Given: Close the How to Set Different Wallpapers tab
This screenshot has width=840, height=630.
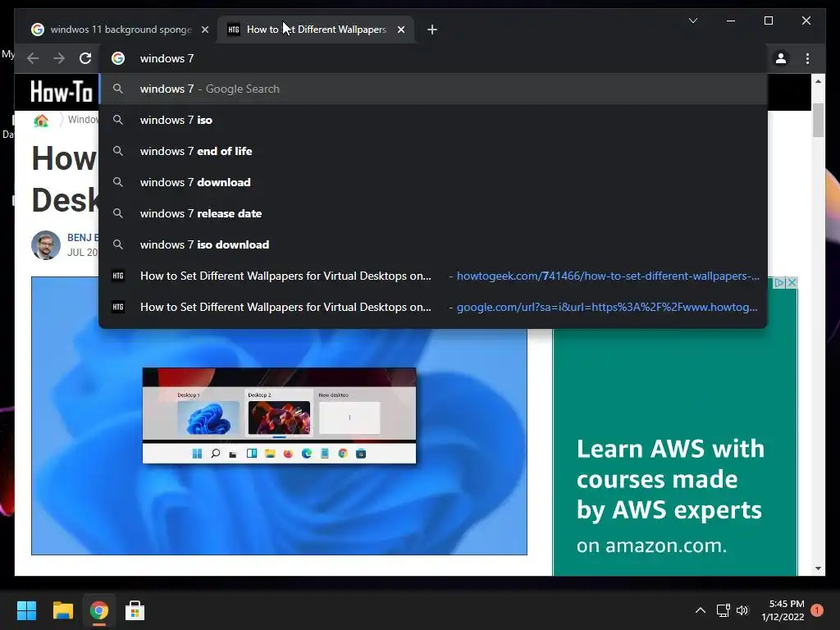Looking at the screenshot, I should pos(400,30).
